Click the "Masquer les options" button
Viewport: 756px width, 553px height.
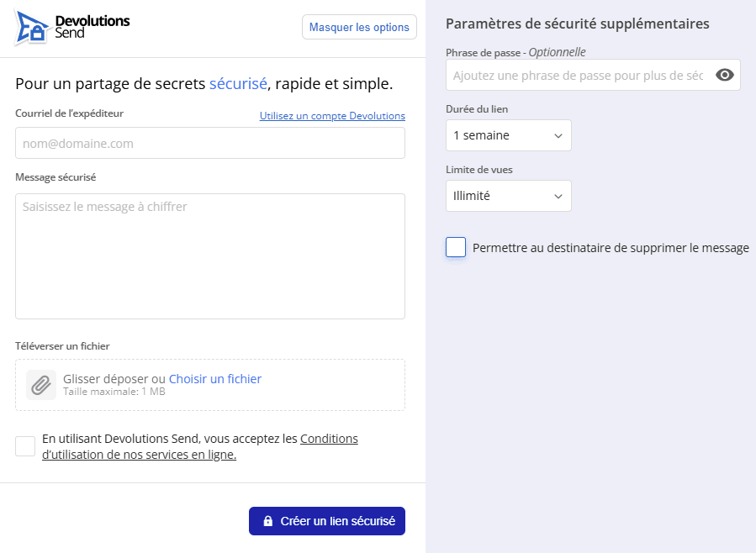[359, 26]
